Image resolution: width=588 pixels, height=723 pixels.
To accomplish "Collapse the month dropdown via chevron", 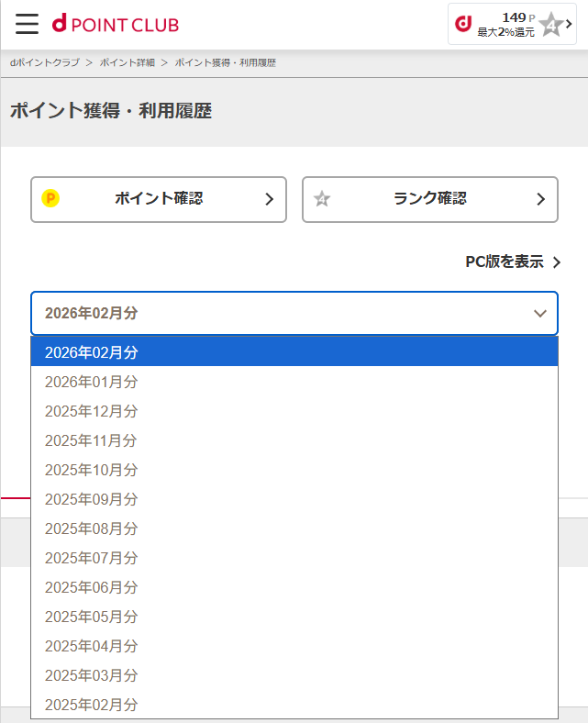I will click(x=539, y=314).
